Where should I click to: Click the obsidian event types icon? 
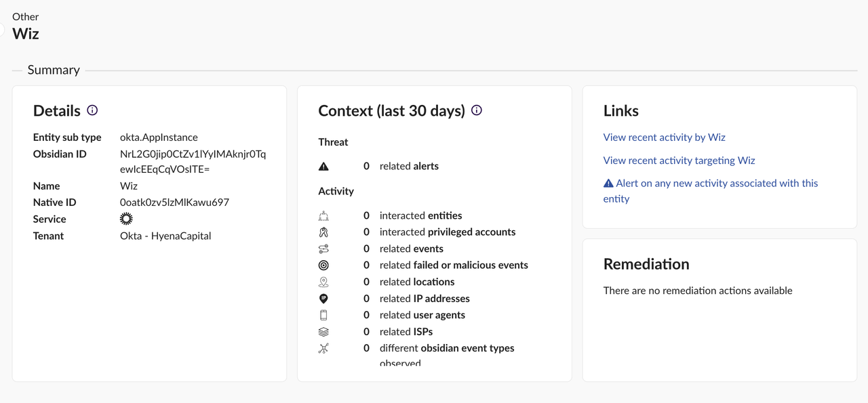323,348
